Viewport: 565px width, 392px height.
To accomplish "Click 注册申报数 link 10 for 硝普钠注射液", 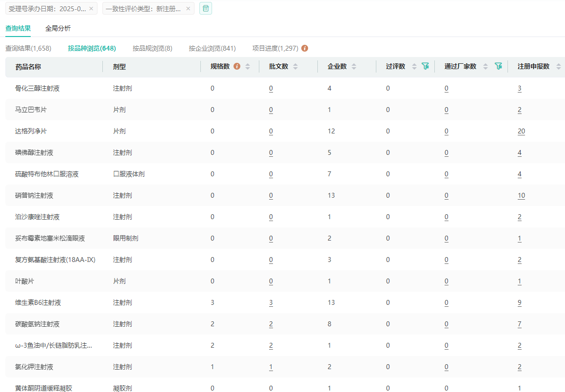I will 521,196.
